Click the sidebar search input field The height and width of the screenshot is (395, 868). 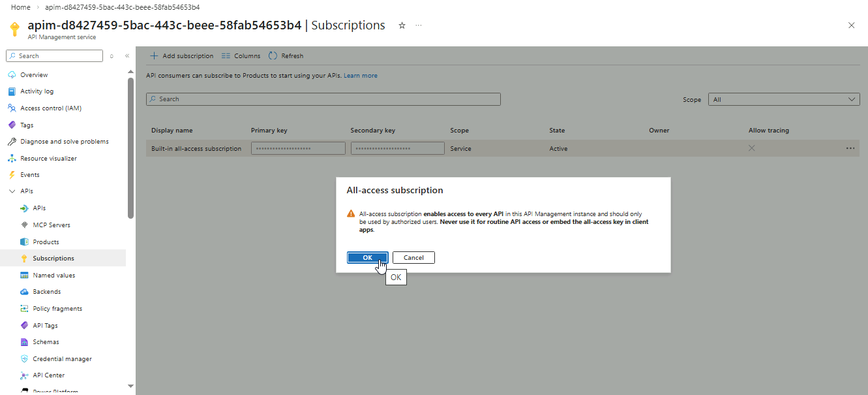(x=59, y=56)
